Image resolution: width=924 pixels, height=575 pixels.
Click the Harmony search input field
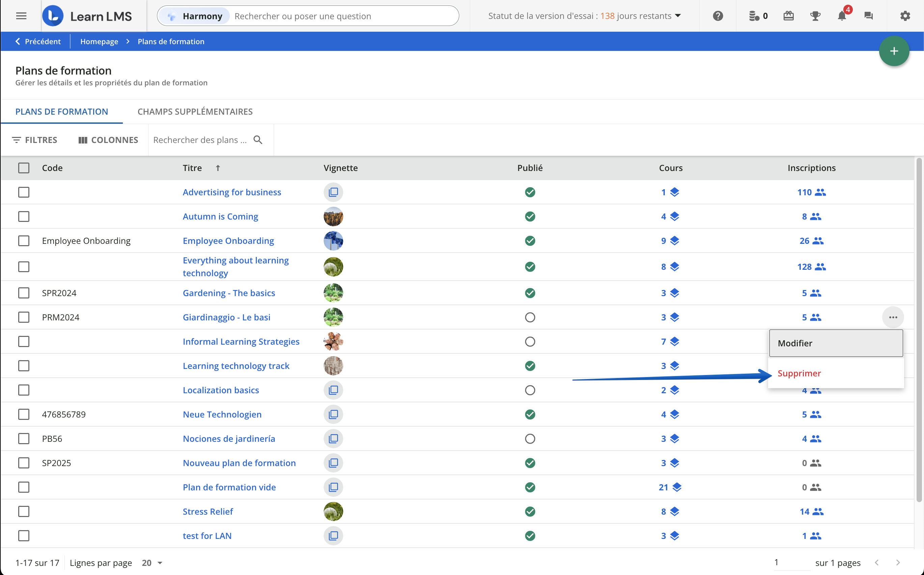tap(343, 16)
